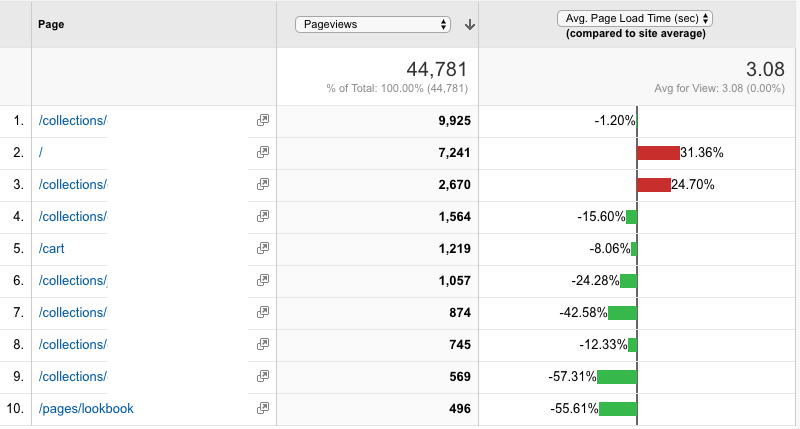This screenshot has height=429, width=800.
Task: Open row 9 collections page link
Action: click(73, 376)
